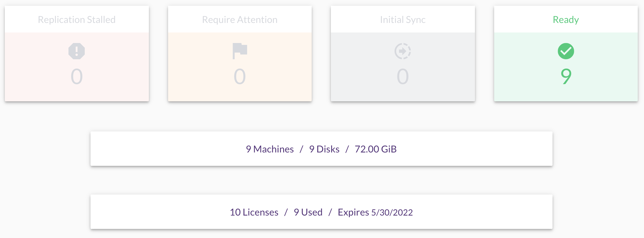The height and width of the screenshot is (238, 644).
Task: Open the Require Attention card header
Action: (x=240, y=19)
